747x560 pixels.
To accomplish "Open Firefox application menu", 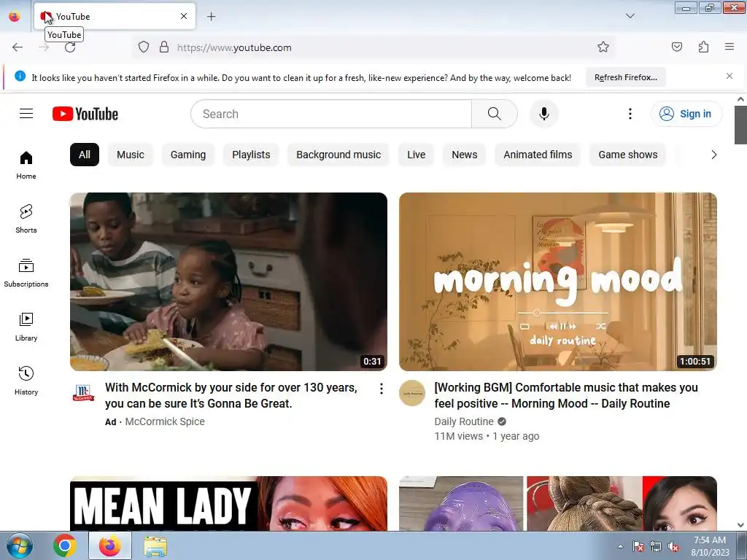I will [x=729, y=47].
